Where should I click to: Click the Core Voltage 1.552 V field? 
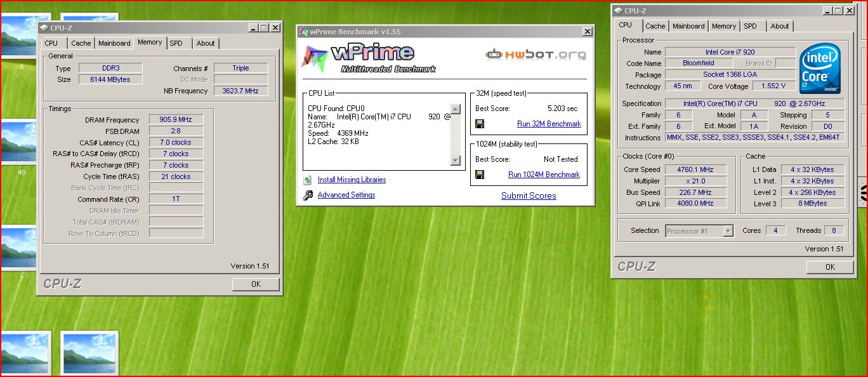(773, 86)
